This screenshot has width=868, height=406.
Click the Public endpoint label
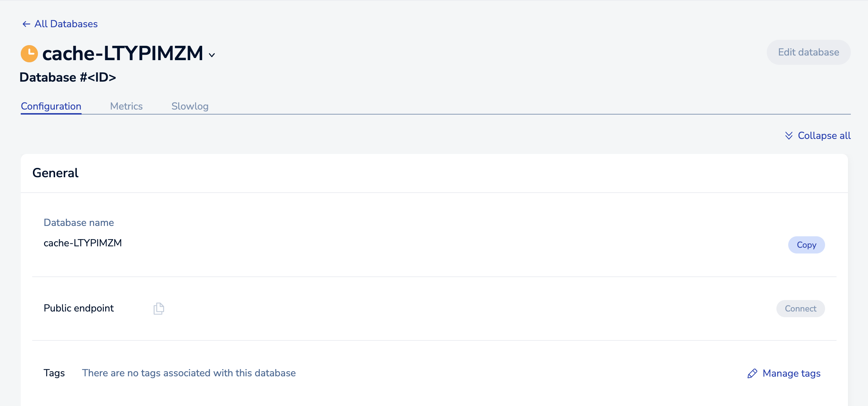tap(79, 308)
